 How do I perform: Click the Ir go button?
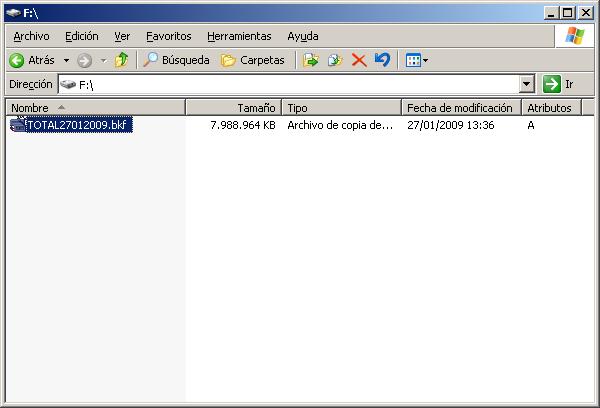559,85
